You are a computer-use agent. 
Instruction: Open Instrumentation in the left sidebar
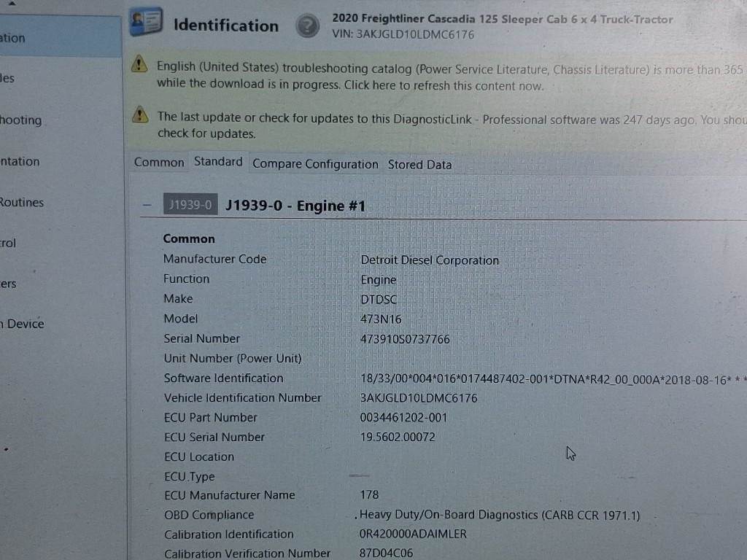click(20, 161)
